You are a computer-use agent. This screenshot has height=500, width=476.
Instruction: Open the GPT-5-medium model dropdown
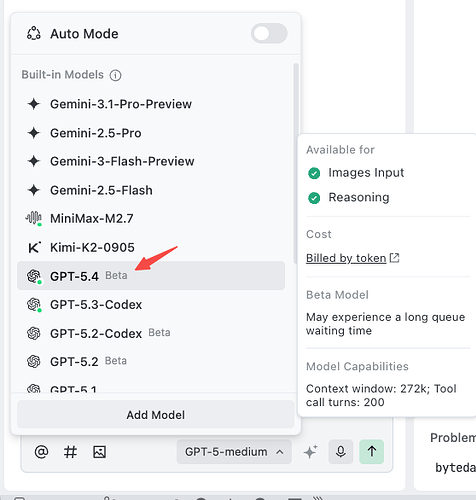234,452
